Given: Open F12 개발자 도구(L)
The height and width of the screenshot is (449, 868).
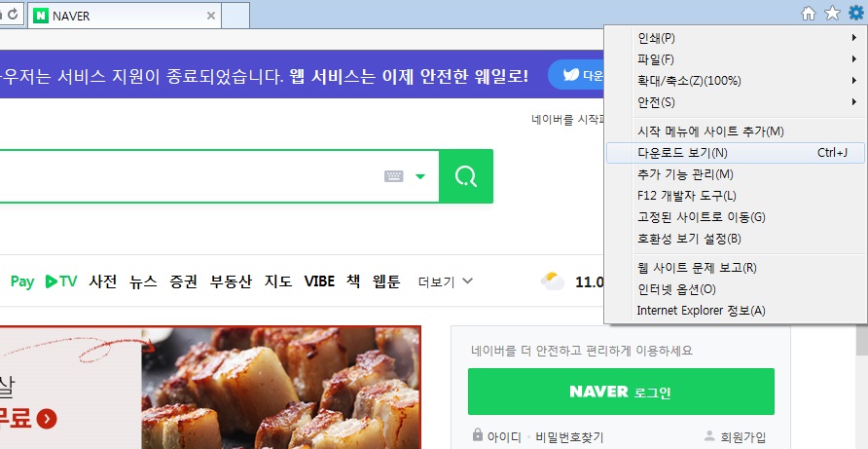Looking at the screenshot, I should tap(737, 196).
